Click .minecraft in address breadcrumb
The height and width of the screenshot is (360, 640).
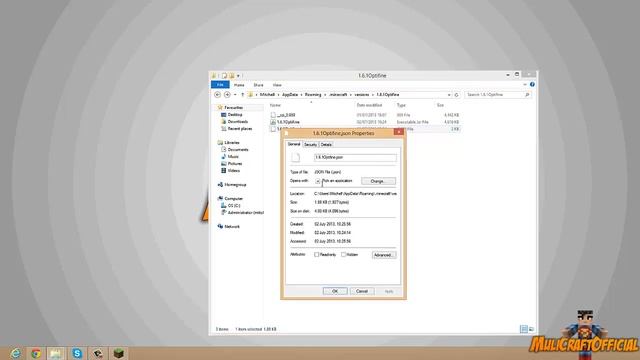tap(338, 95)
